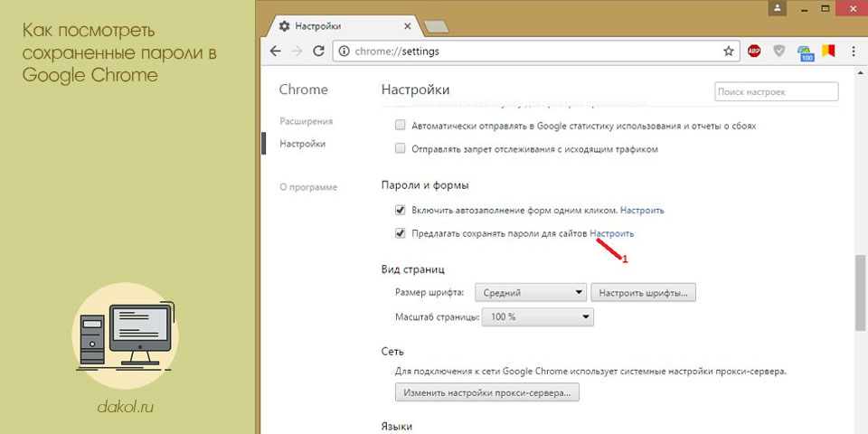This screenshot has width=868, height=434.
Task: Click the Вид страниц heading
Action: click(x=413, y=269)
